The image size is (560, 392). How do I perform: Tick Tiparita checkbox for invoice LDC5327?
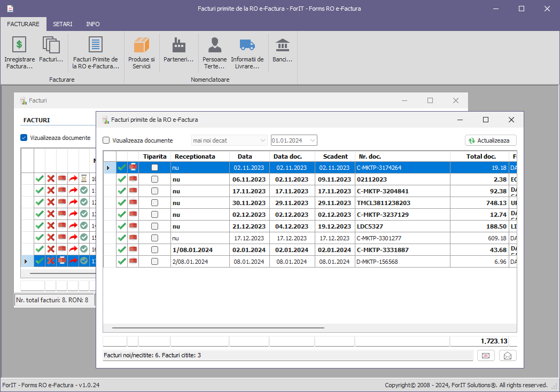pos(155,226)
